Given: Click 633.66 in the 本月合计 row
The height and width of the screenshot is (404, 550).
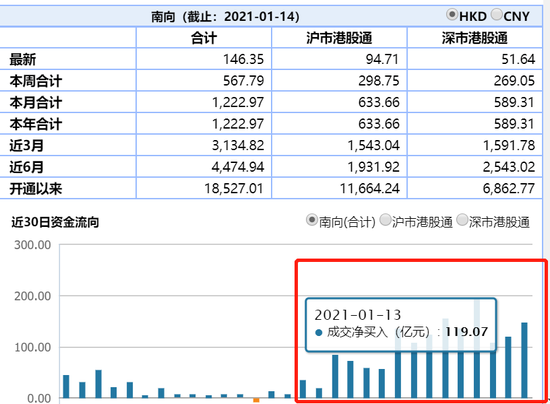Looking at the screenshot, I should point(379,102).
